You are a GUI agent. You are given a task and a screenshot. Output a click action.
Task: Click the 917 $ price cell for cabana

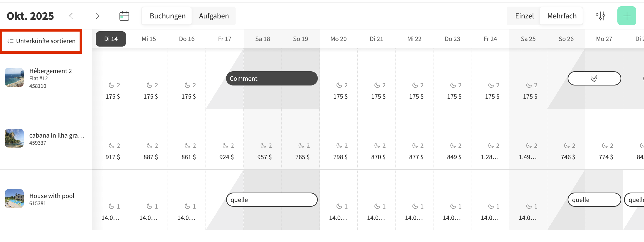pos(113,157)
